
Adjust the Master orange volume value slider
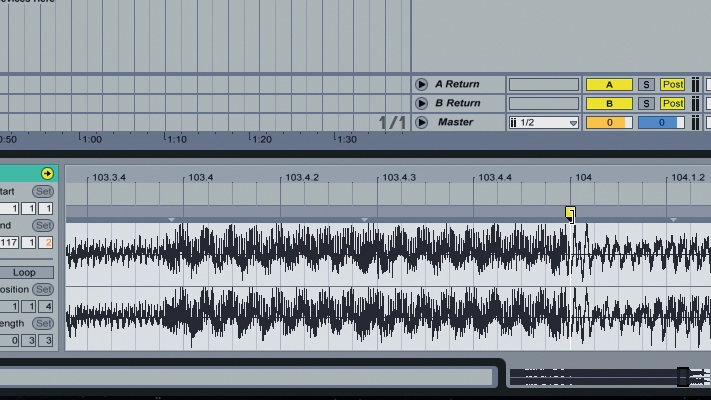tap(609, 122)
